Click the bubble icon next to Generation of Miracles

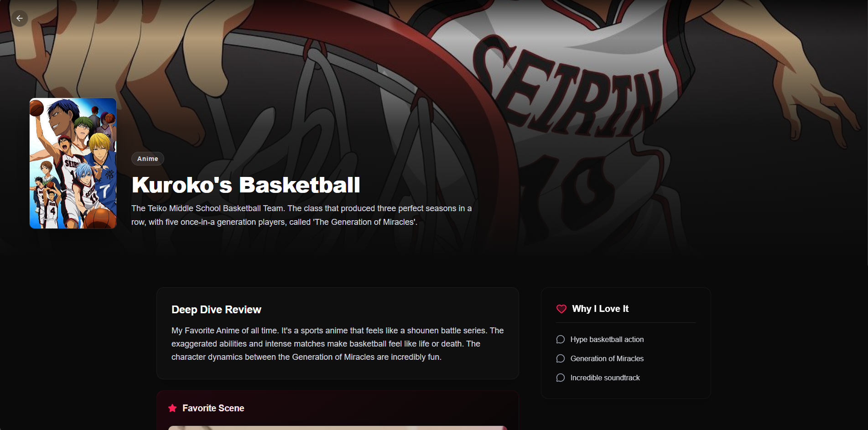pos(561,358)
